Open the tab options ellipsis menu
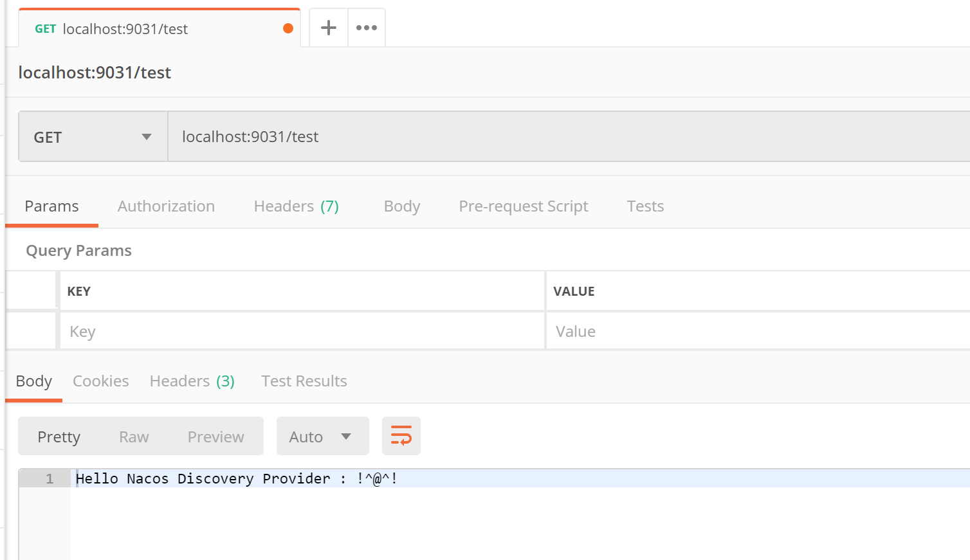 [367, 28]
